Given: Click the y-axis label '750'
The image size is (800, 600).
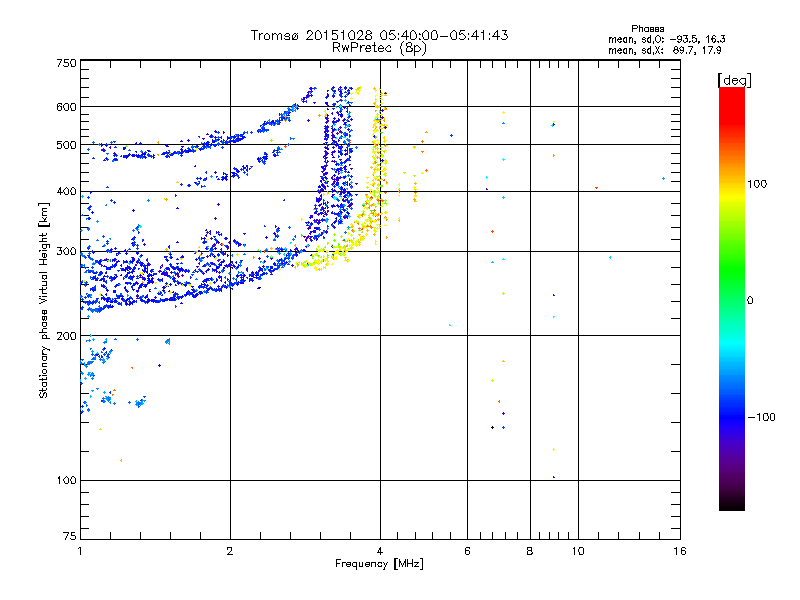Looking at the screenshot, I should 66,63.
